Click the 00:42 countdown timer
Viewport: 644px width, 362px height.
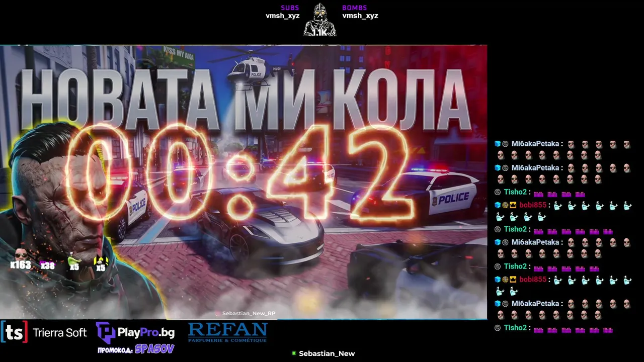(x=240, y=173)
